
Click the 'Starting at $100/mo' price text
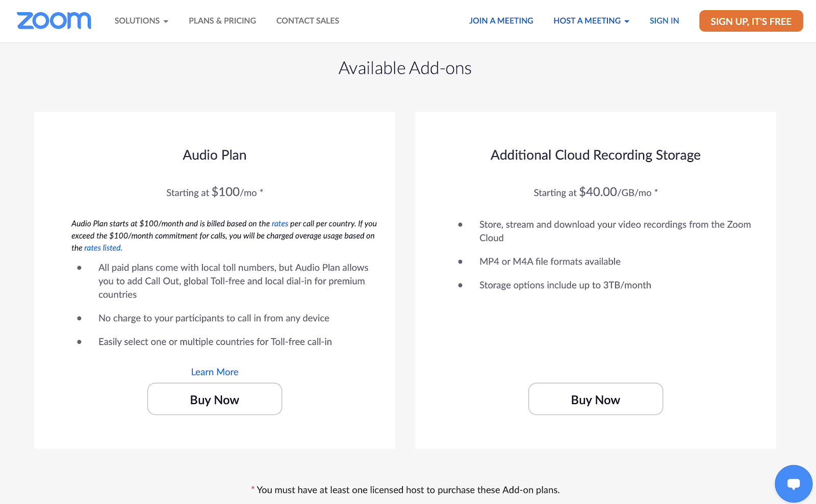[x=215, y=192]
